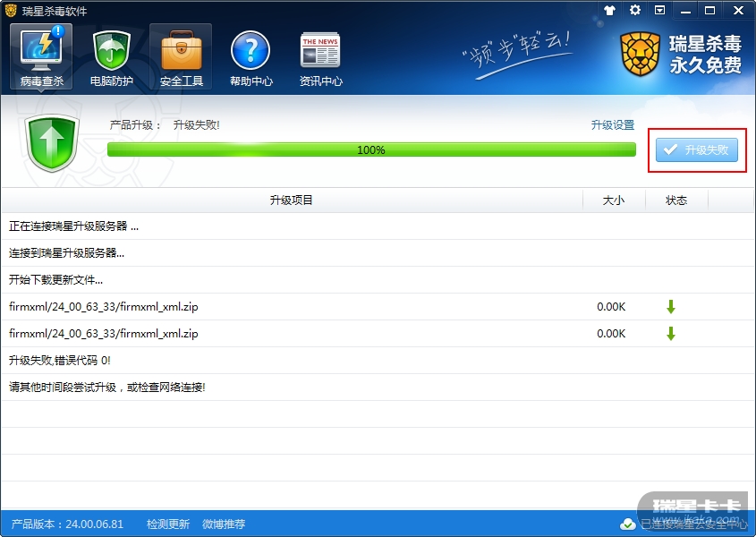Open the 病毒查杀 virus scan section
Image resolution: width=756 pixels, height=537 pixels.
click(41, 56)
